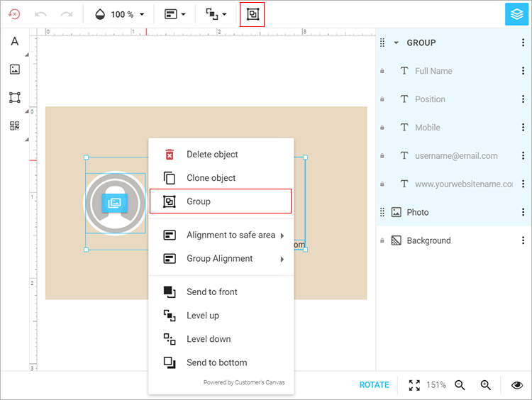
Task: Click the revert history icon
Action: 14,14
